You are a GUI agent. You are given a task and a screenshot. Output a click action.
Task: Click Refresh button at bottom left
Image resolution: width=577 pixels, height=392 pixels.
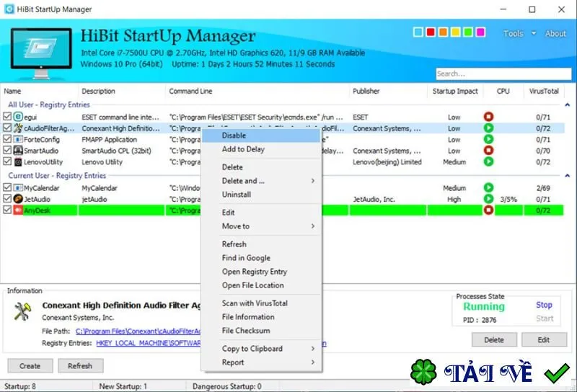tap(80, 366)
